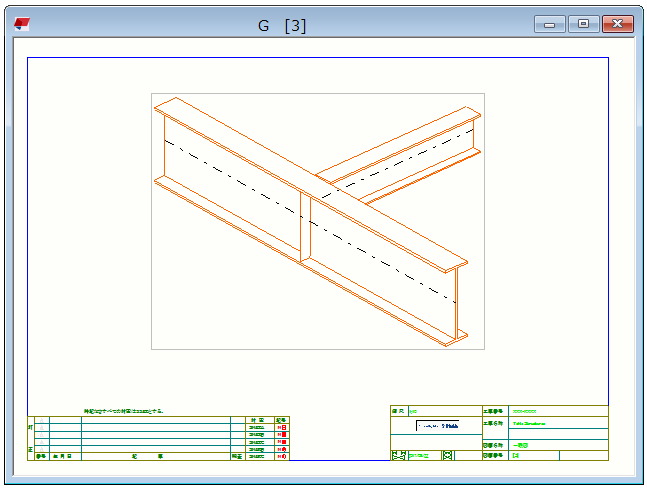
Task: Click the red app icon in title bar
Action: pyautogui.click(x=22, y=25)
